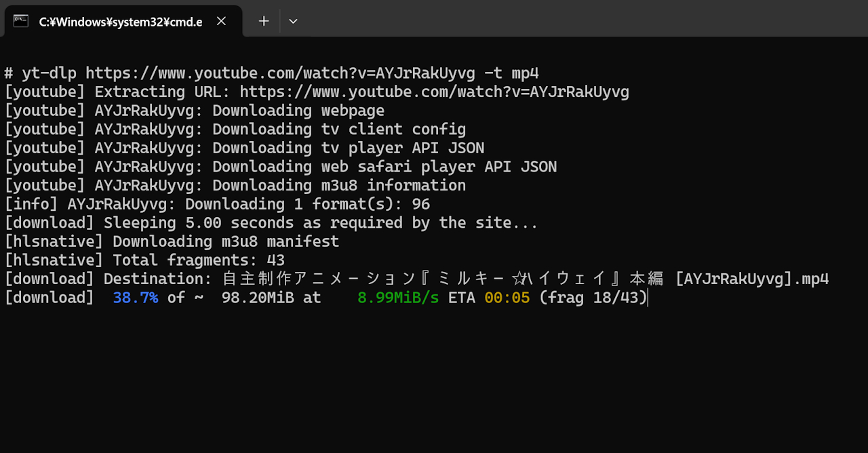The height and width of the screenshot is (453, 868).
Task: Click the URL on the Extracting URL line
Action: [434, 92]
